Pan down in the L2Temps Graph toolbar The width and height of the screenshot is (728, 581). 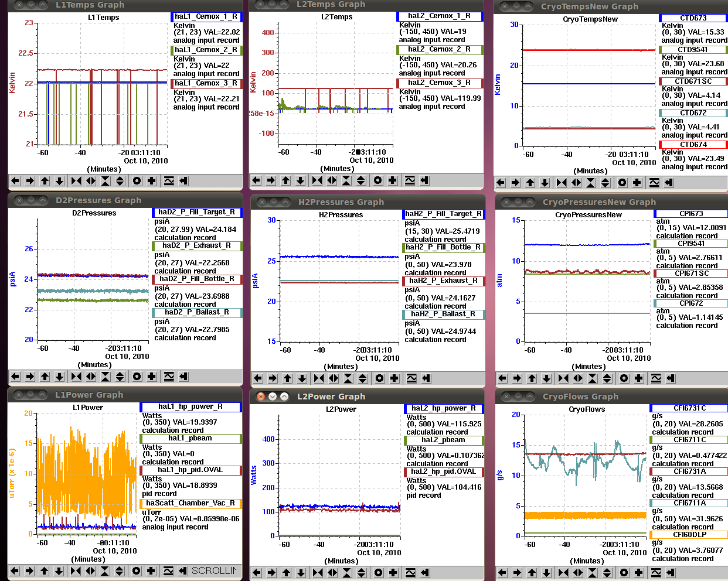(300, 180)
